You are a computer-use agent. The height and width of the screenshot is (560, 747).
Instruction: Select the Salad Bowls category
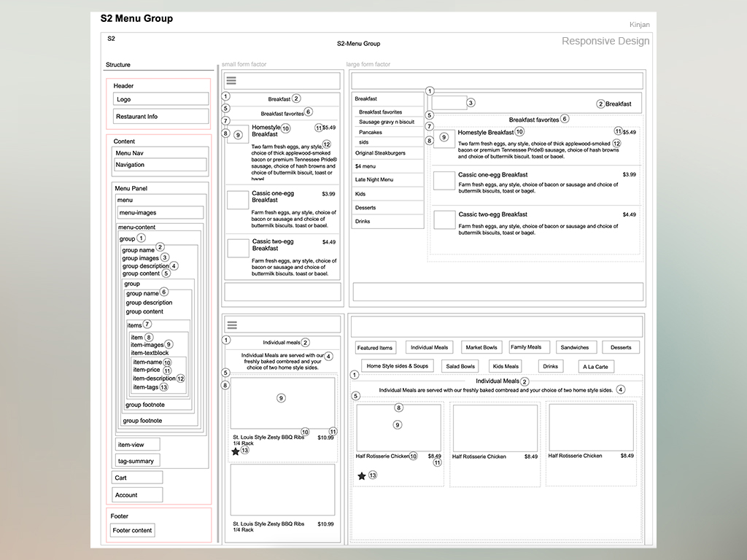pos(460,367)
